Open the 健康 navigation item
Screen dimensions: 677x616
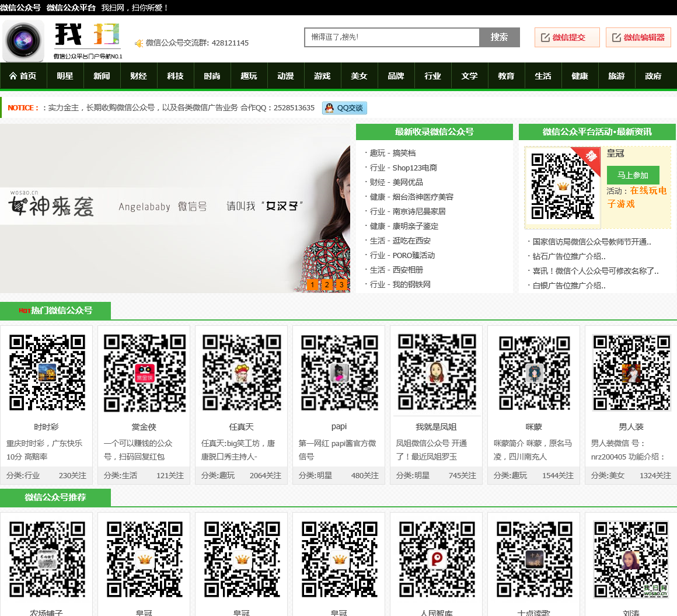pos(580,76)
